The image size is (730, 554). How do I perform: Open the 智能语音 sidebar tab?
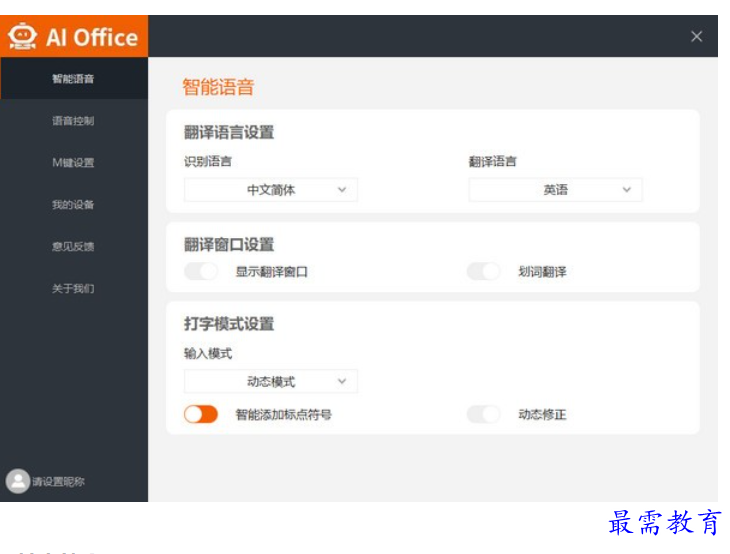[x=74, y=78]
